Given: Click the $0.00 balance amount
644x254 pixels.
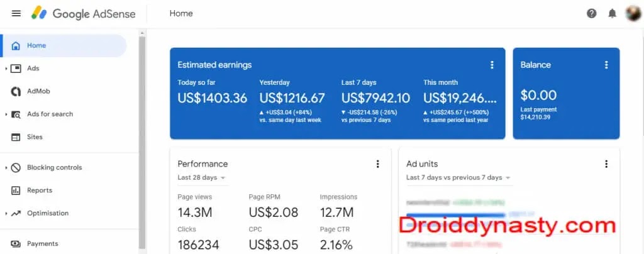Looking at the screenshot, I should point(538,95).
